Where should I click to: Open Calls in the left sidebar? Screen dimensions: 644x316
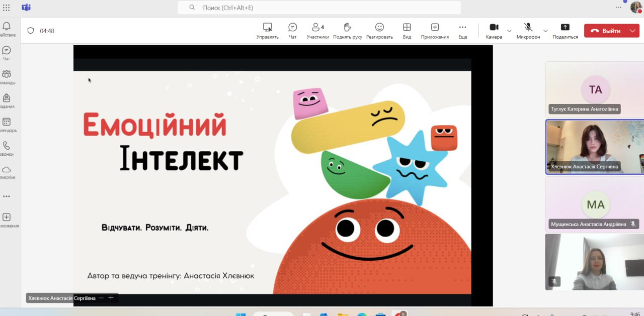click(7, 149)
